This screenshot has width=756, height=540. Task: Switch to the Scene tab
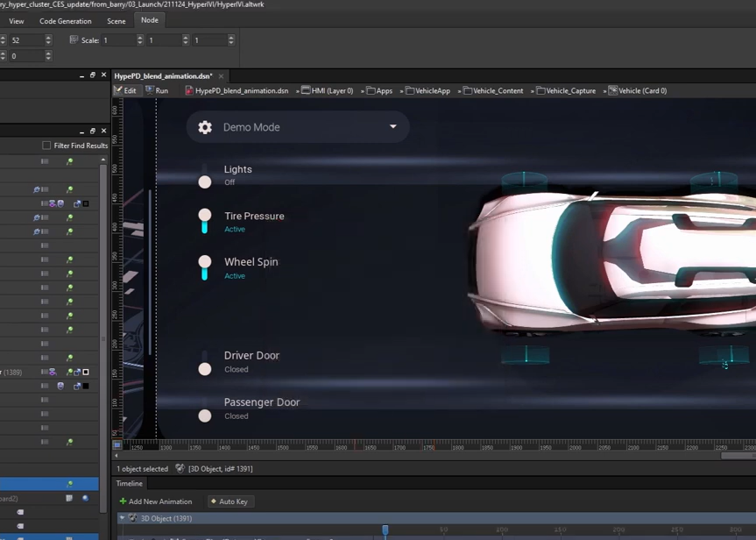click(x=116, y=21)
